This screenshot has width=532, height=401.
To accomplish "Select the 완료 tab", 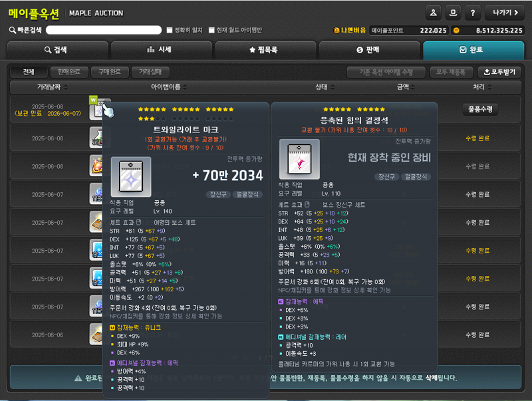I will tap(473, 50).
